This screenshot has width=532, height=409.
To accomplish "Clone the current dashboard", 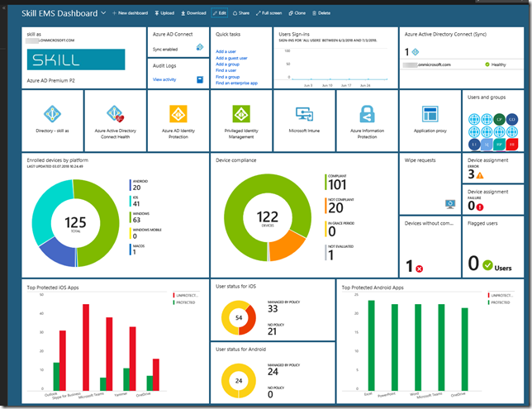I will [297, 14].
